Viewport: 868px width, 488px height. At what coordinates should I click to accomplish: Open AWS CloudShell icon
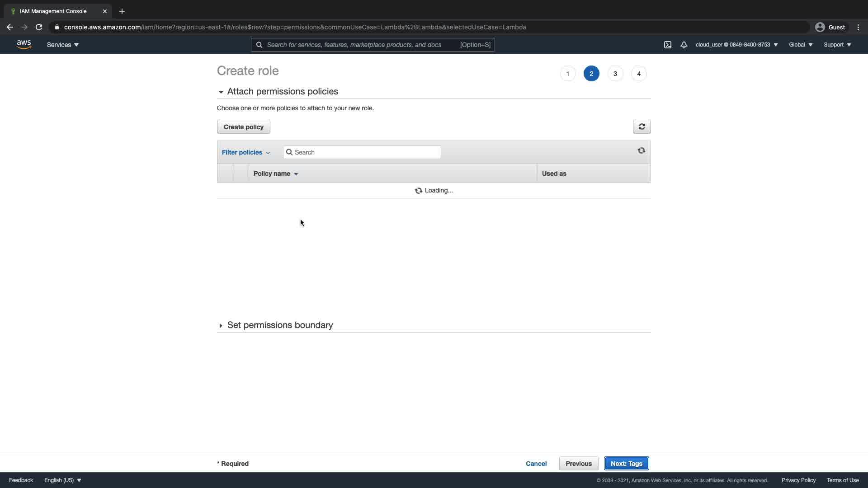[x=667, y=45]
